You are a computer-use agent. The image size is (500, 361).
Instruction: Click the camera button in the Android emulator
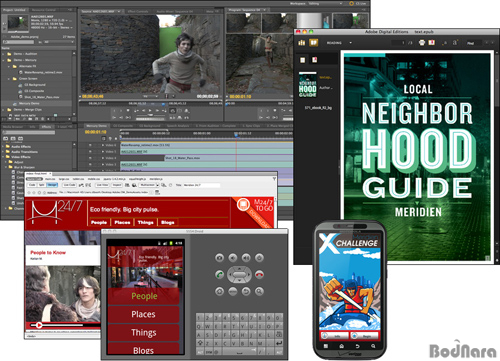[x=219, y=258]
